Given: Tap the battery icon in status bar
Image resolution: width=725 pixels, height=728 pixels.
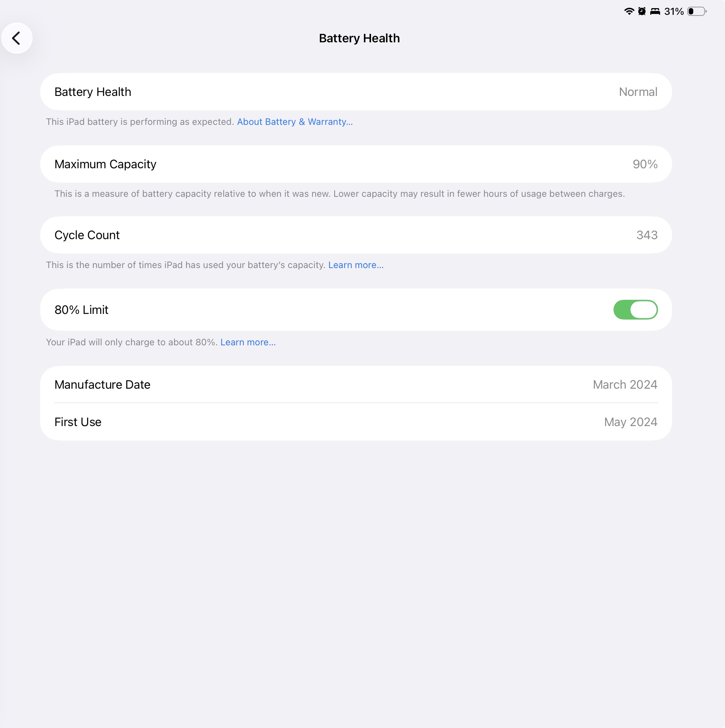Looking at the screenshot, I should 697,11.
